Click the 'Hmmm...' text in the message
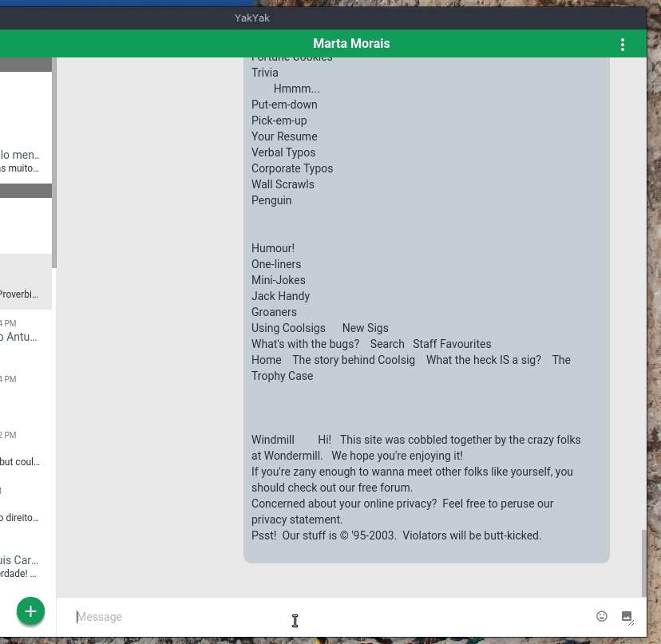The height and width of the screenshot is (644, 661). 296,89
